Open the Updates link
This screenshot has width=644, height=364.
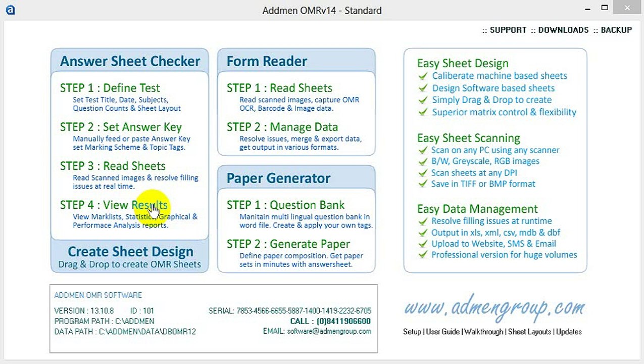tap(569, 332)
